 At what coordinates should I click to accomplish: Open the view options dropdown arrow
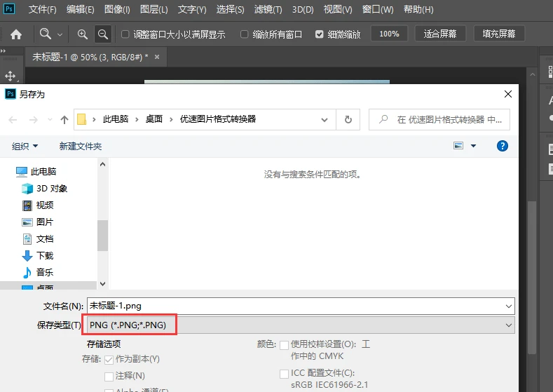pyautogui.click(x=473, y=146)
